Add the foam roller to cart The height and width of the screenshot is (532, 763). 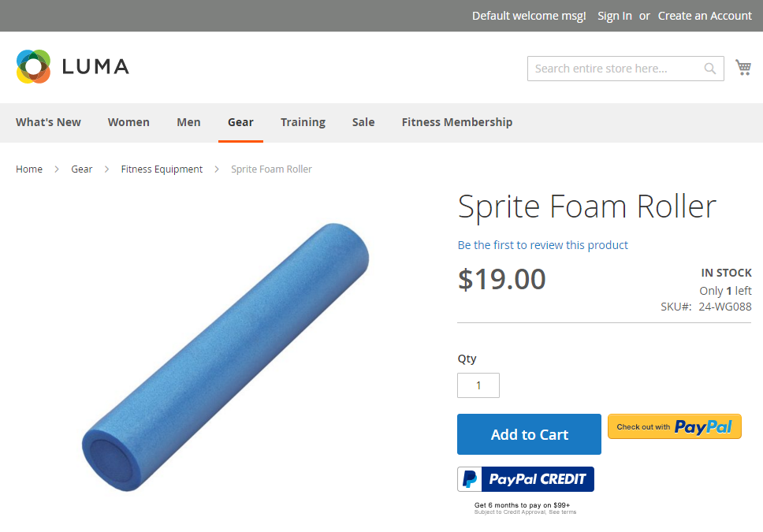pyautogui.click(x=529, y=434)
